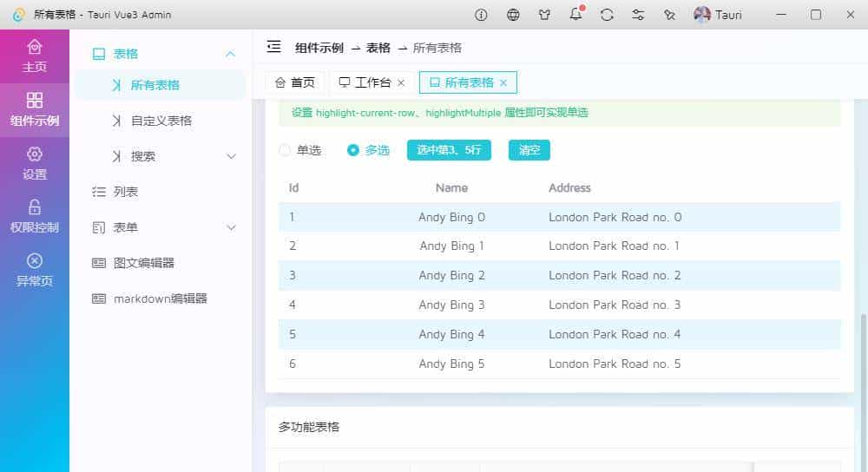This screenshot has height=472, width=868.
Task: Switch to the 首页 tab
Action: pyautogui.click(x=295, y=82)
